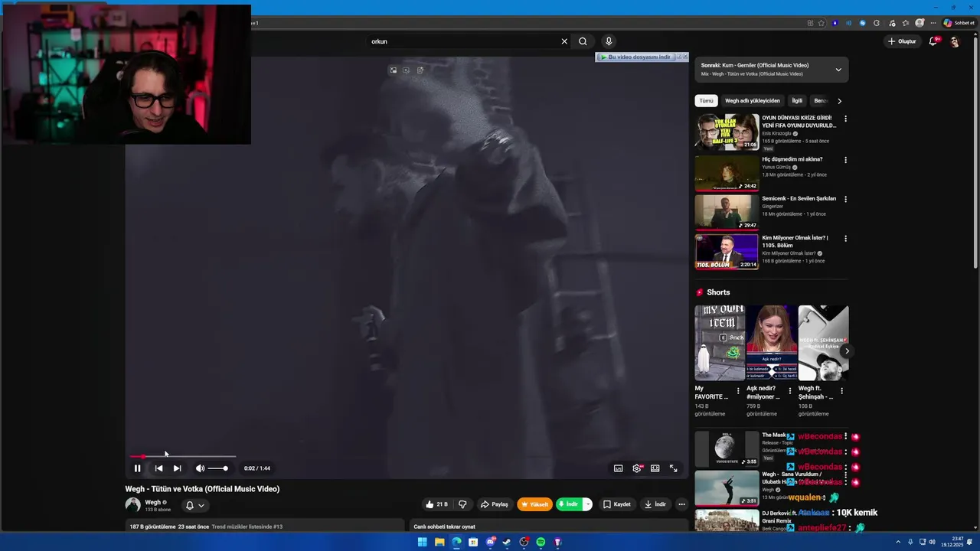This screenshot has height=551, width=980.
Task: Click 'Canlı sohbeti tekrar oynat' text
Action: tap(444, 527)
